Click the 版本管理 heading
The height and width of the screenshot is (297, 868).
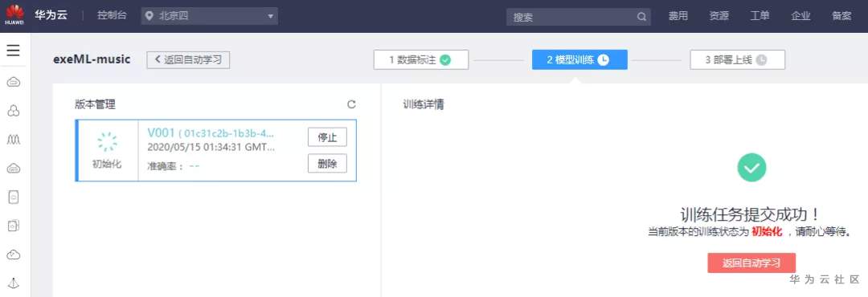pyautogui.click(x=95, y=104)
